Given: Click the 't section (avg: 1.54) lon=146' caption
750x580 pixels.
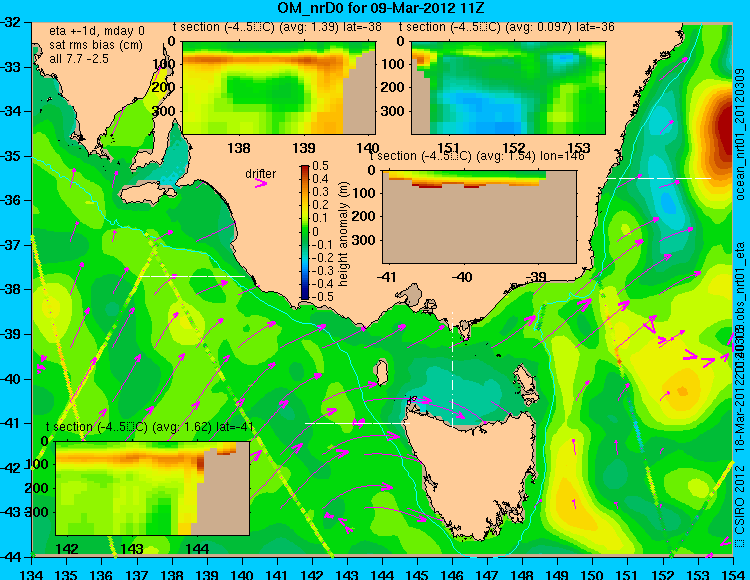Looking at the screenshot, I should tap(477, 156).
